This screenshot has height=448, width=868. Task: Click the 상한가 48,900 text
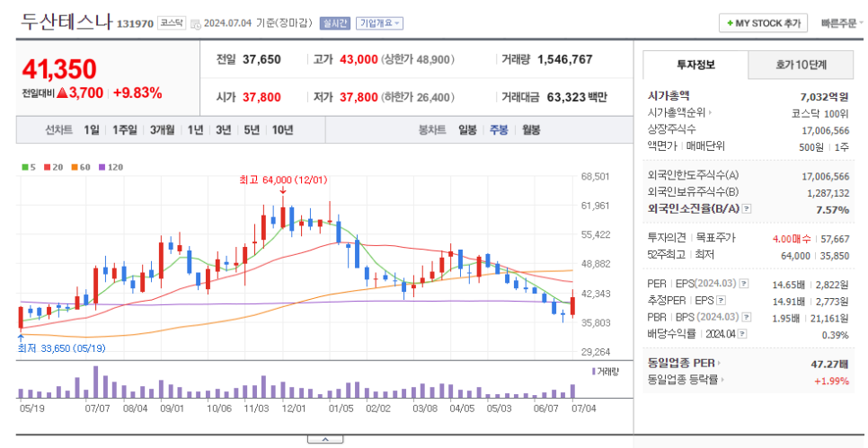click(x=418, y=59)
